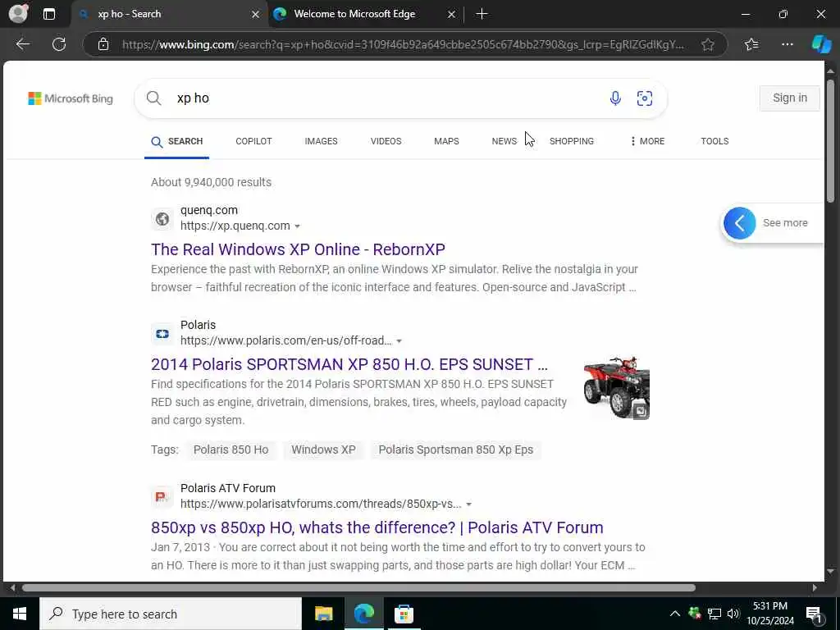
Task: Click scrollbar down arrow
Action: point(830,572)
